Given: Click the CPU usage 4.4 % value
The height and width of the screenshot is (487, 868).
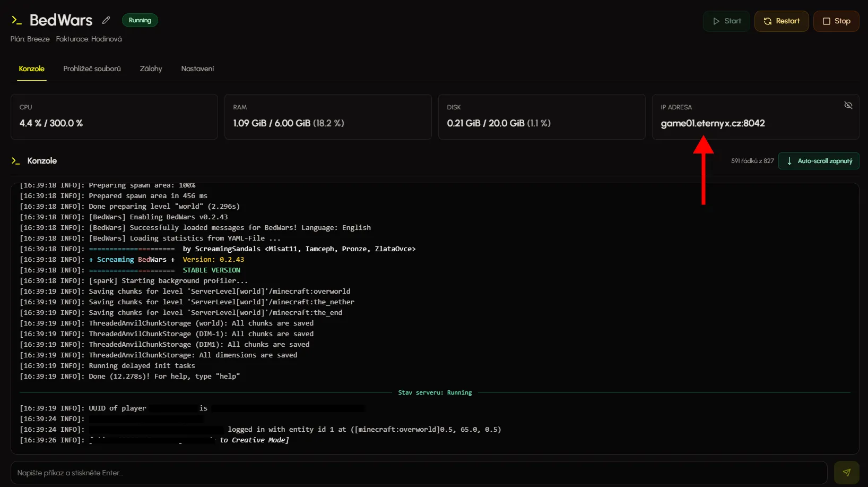Looking at the screenshot, I should click(51, 123).
